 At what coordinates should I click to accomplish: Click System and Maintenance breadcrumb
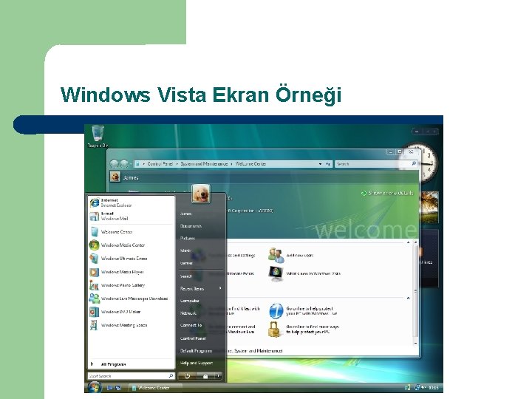[204, 163]
